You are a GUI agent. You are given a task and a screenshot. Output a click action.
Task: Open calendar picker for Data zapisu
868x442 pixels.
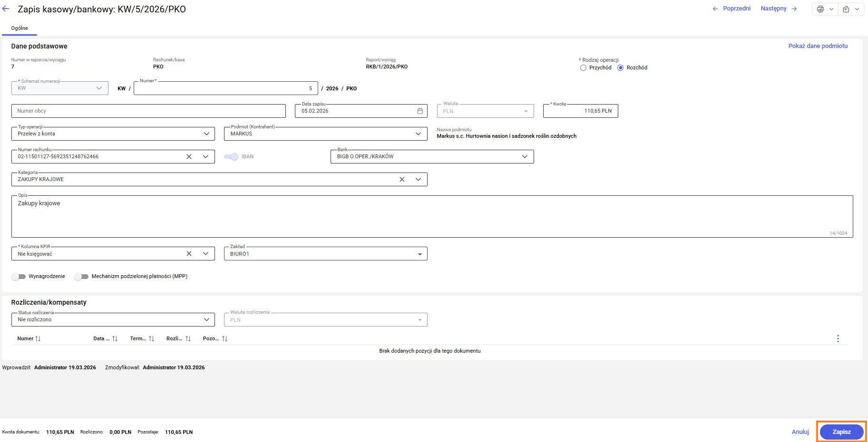tap(420, 111)
